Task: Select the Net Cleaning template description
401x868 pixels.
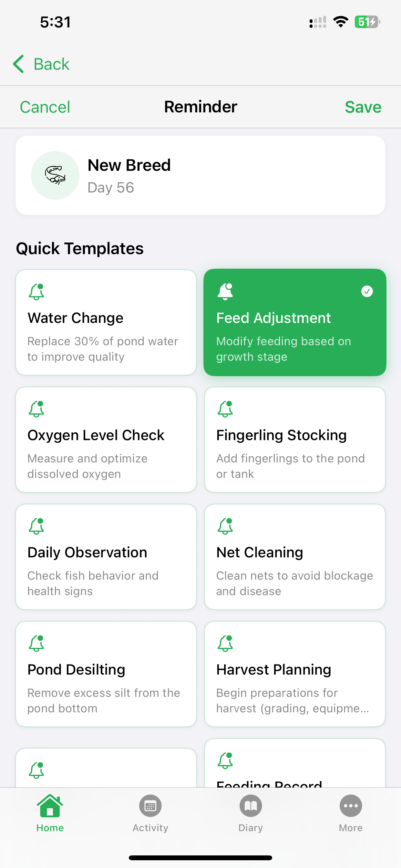Action: pyautogui.click(x=294, y=583)
